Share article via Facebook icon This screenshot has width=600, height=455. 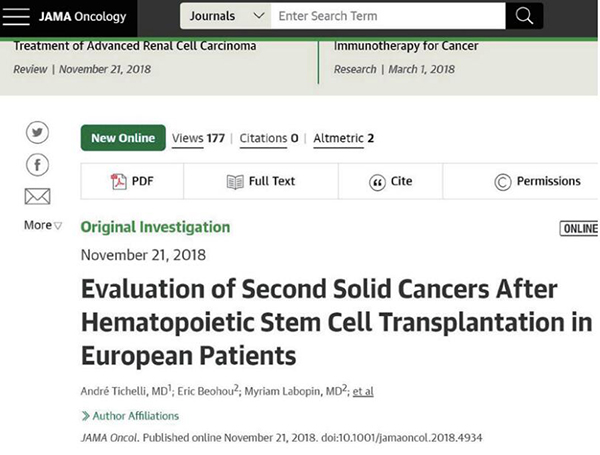click(x=37, y=165)
